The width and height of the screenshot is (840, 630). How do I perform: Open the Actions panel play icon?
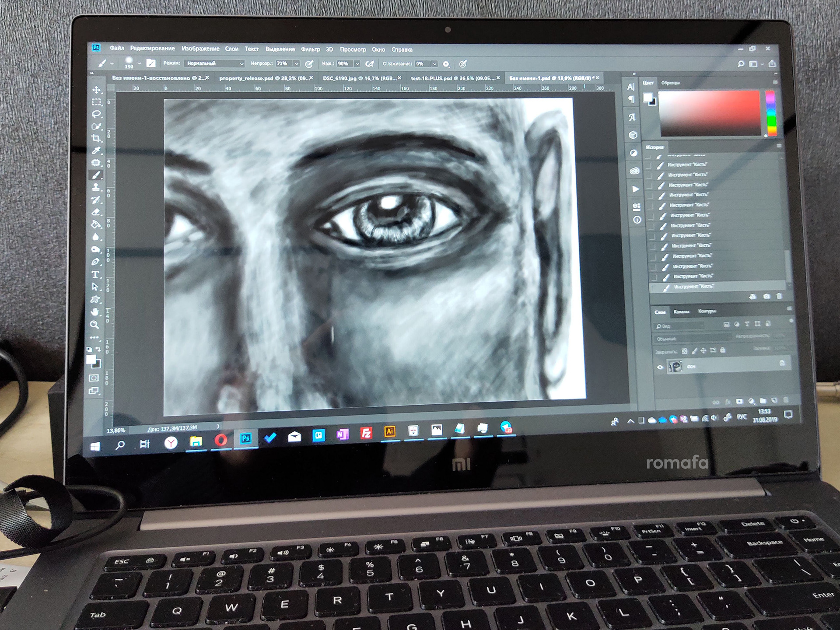coord(635,189)
